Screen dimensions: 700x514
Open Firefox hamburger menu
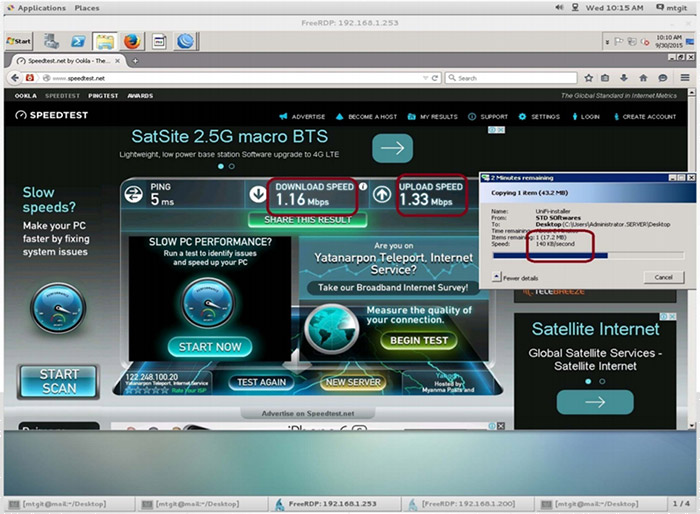(x=685, y=78)
